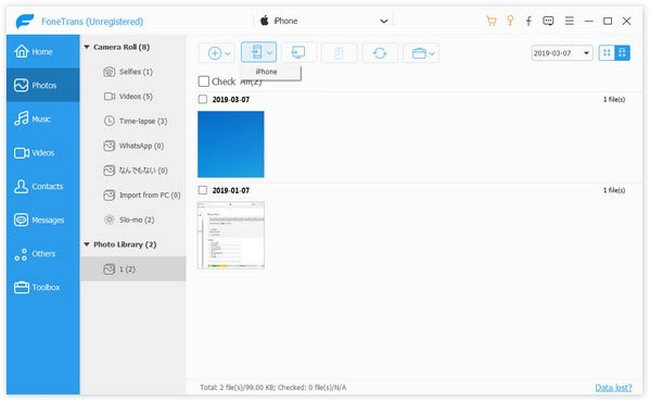The image size is (650, 402).
Task: Click the refresh icon in toolbar
Action: [380, 53]
